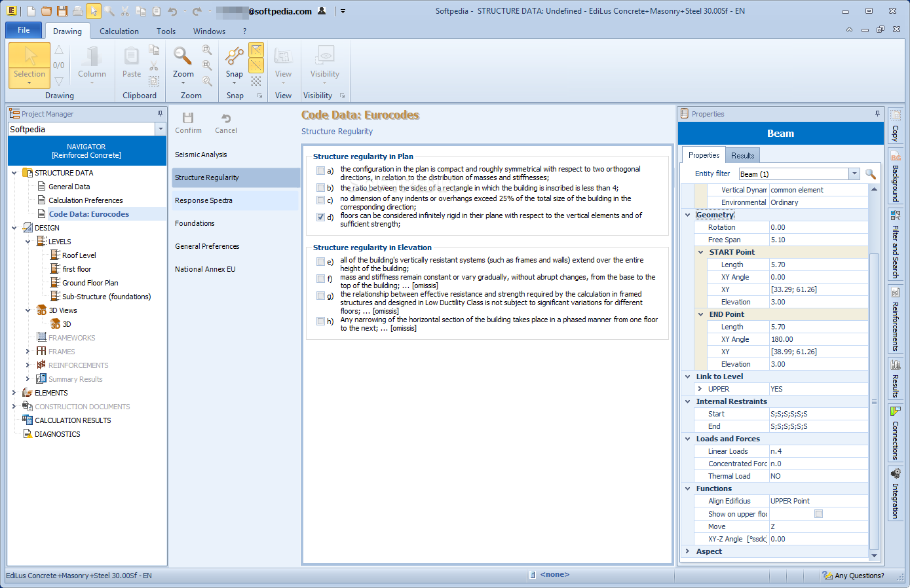Open the Entity filter Beam (1) dropdown

[854, 174]
